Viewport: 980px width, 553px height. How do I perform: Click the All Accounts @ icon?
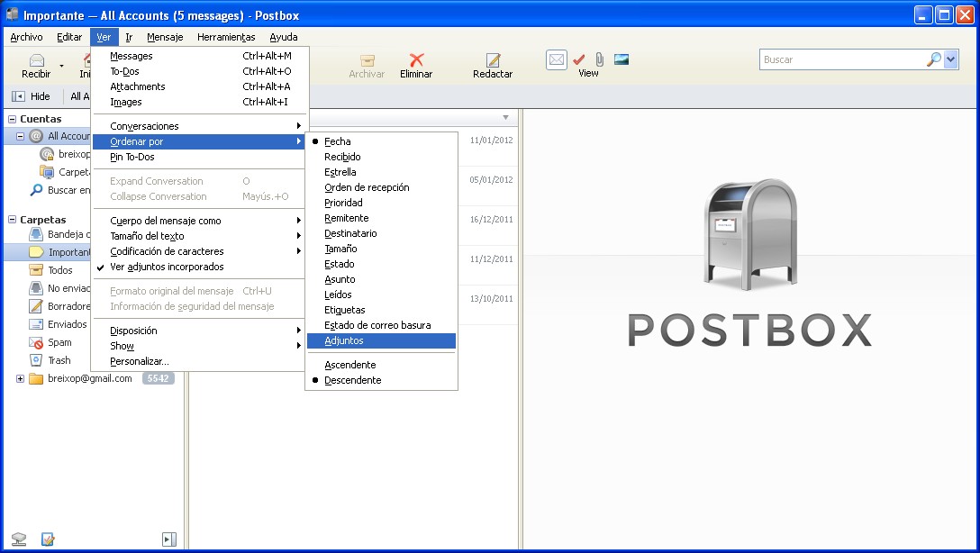(36, 136)
